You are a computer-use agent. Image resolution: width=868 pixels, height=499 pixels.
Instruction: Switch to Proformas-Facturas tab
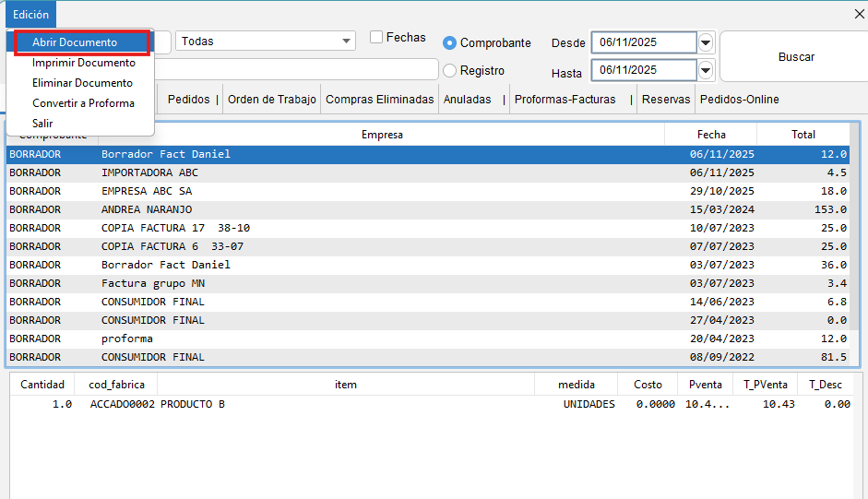click(565, 100)
